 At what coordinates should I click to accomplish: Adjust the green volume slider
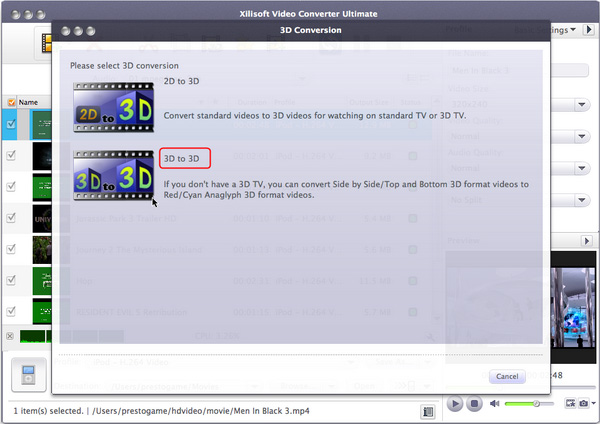[529, 404]
